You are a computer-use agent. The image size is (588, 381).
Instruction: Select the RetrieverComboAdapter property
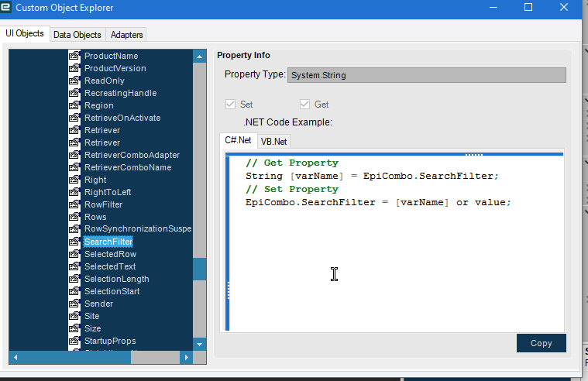click(x=132, y=155)
